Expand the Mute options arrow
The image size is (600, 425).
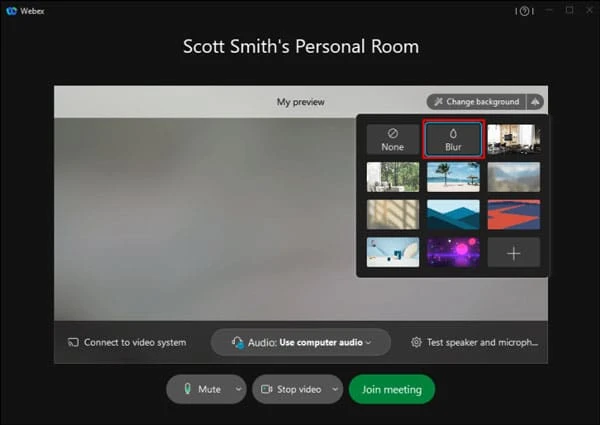click(x=238, y=389)
